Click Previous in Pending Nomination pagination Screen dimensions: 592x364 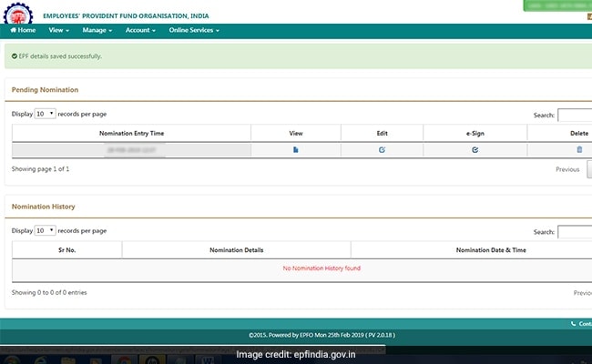pyautogui.click(x=567, y=169)
